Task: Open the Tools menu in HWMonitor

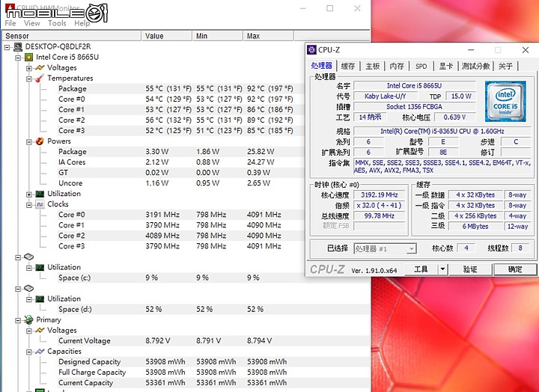Action: tap(57, 23)
